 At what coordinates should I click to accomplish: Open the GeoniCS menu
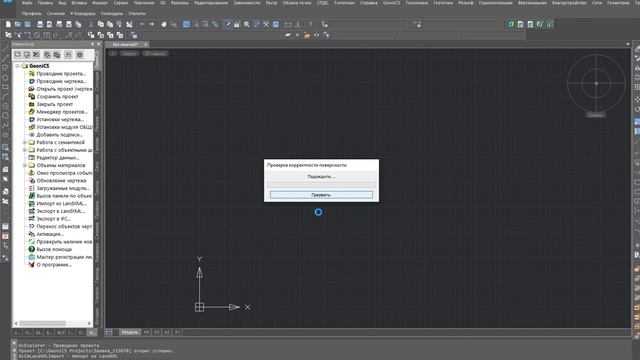[391, 3]
